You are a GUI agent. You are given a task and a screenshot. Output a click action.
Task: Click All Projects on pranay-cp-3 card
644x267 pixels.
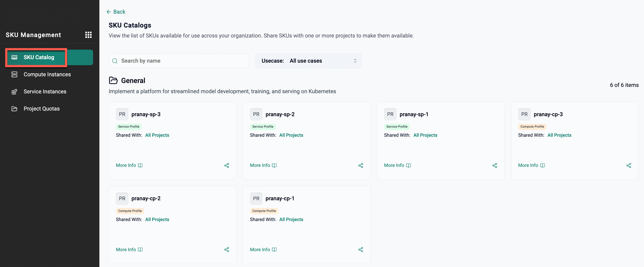pos(559,135)
